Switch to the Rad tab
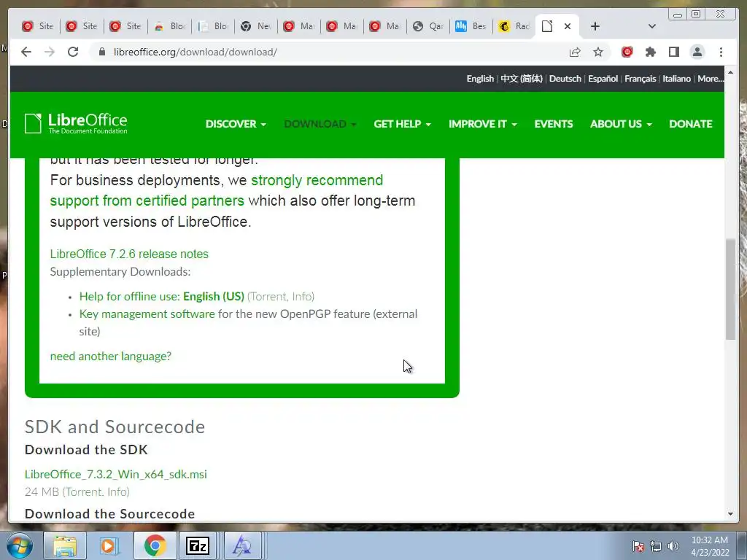This screenshot has height=560, width=747. click(514, 26)
